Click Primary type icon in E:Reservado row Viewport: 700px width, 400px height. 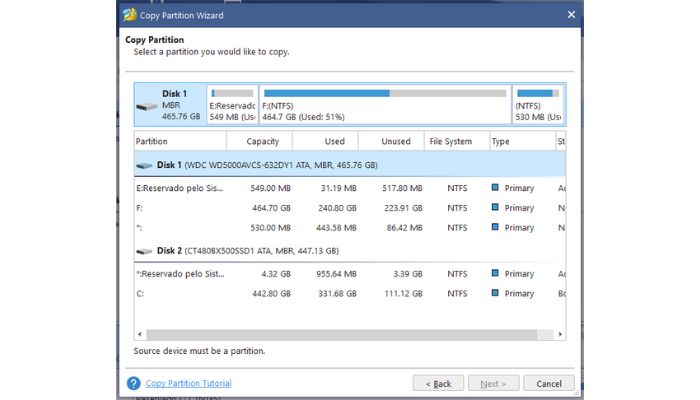point(495,188)
